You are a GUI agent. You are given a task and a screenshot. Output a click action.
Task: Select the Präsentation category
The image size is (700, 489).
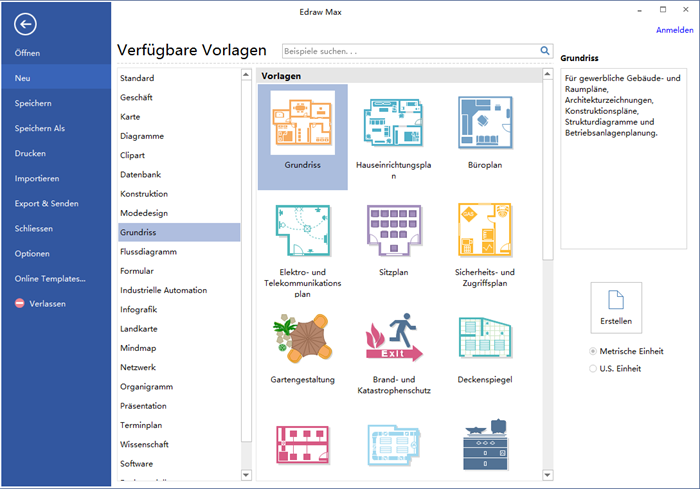[179, 406]
